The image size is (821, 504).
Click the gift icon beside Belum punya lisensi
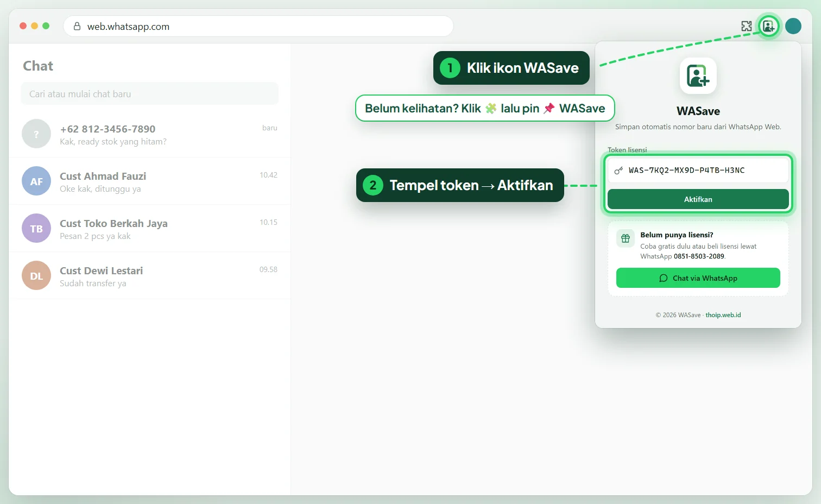(x=626, y=238)
